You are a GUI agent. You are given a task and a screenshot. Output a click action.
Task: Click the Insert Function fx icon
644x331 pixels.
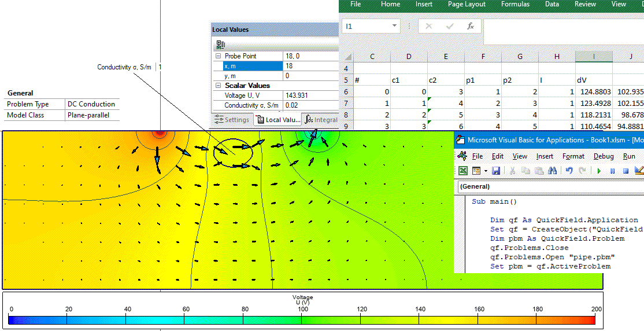[471, 26]
